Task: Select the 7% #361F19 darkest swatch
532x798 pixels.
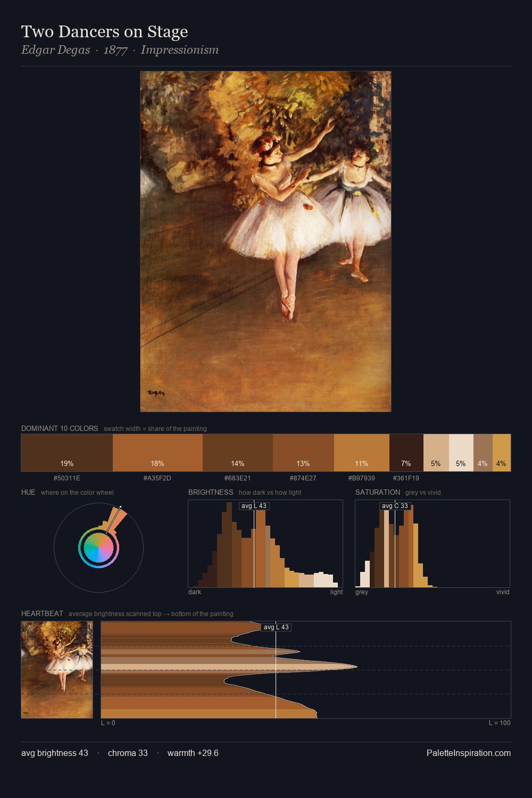Action: pos(406,453)
